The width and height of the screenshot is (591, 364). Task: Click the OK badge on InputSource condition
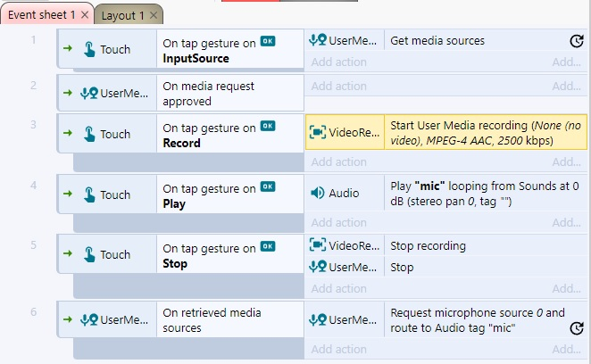coord(268,41)
